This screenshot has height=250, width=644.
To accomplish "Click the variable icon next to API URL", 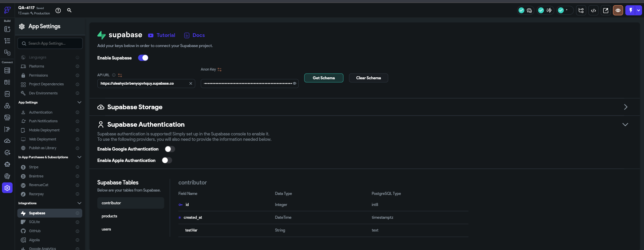I will pos(120,75).
